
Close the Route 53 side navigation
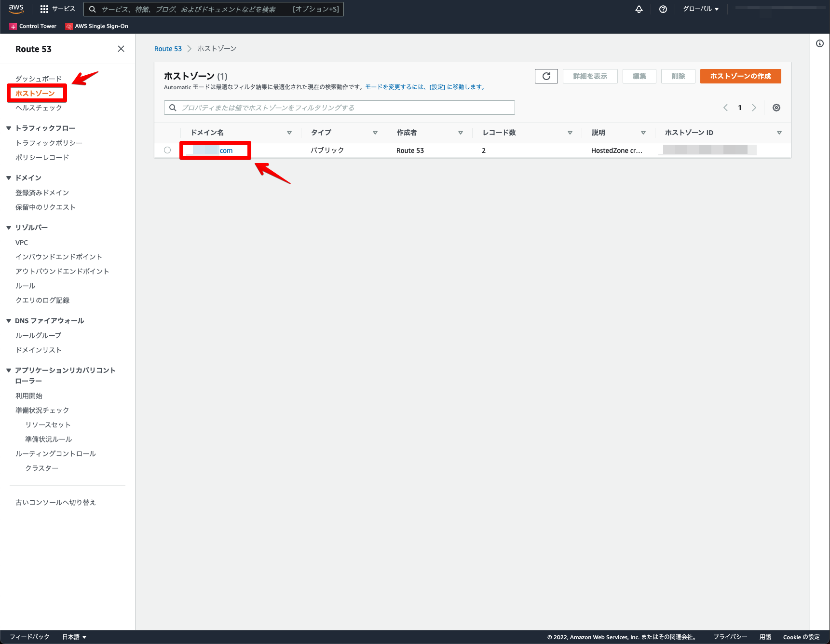tap(121, 49)
